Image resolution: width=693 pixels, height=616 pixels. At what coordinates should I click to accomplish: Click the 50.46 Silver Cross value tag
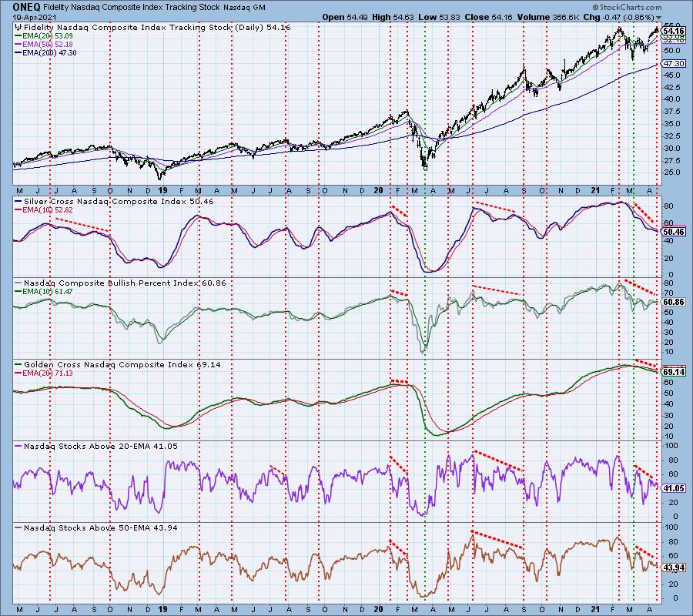click(x=674, y=232)
